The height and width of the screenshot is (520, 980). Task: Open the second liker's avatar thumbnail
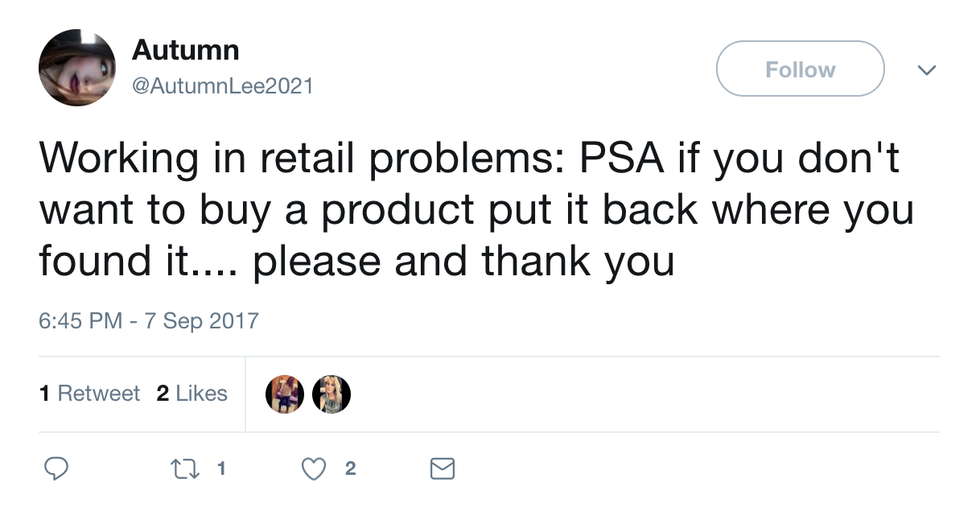pos(331,394)
